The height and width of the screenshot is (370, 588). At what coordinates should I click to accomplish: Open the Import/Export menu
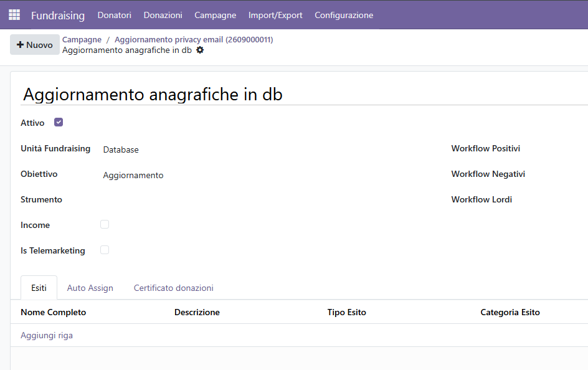275,15
